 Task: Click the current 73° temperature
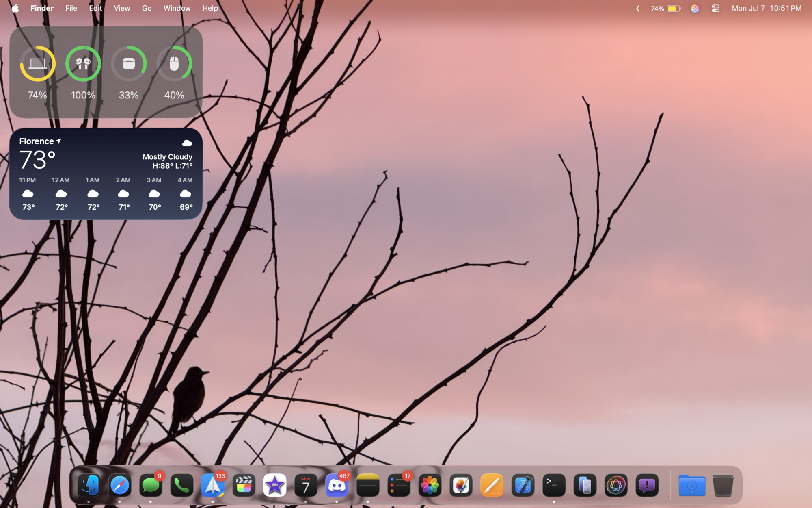pos(37,160)
